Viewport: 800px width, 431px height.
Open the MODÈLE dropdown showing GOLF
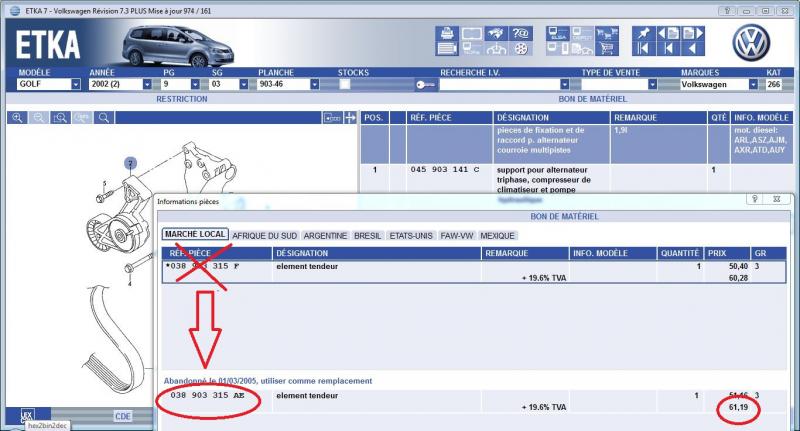pyautogui.click(x=76, y=84)
